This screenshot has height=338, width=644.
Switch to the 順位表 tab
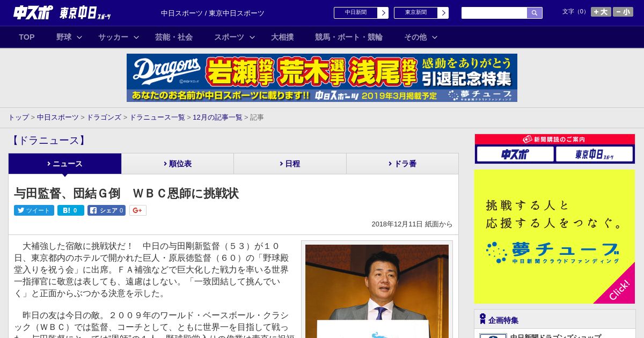[x=178, y=164]
